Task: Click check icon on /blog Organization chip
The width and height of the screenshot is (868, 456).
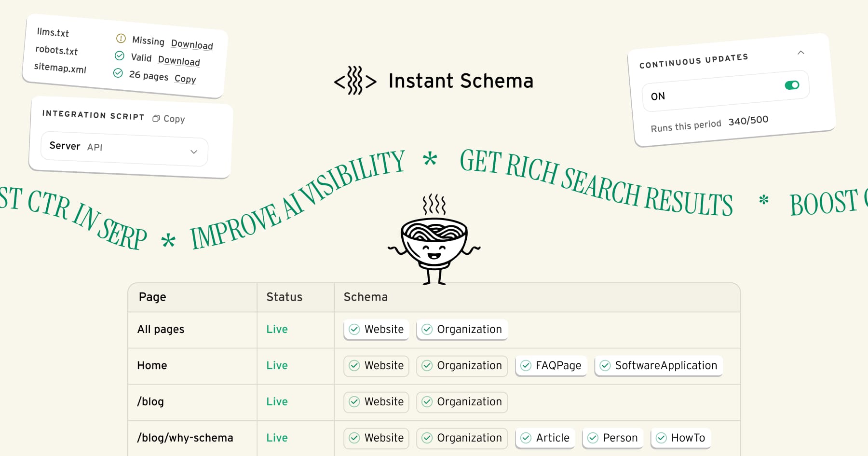Action: (427, 401)
